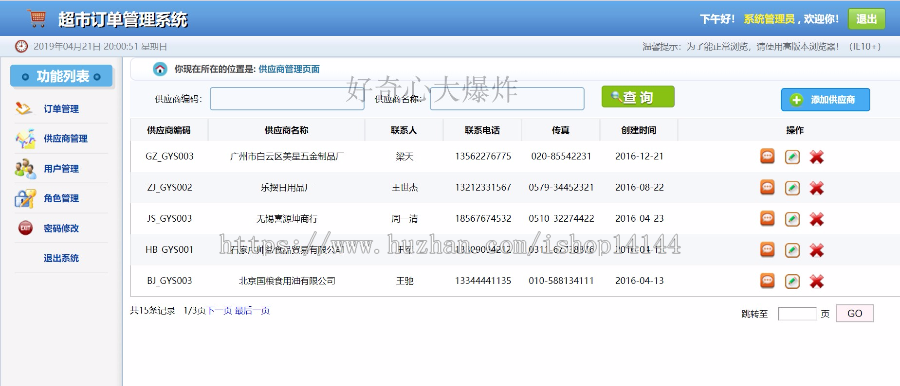Image resolution: width=900 pixels, height=386 pixels.
Task: Click the 供应商编码 column header
Action: [x=169, y=130]
